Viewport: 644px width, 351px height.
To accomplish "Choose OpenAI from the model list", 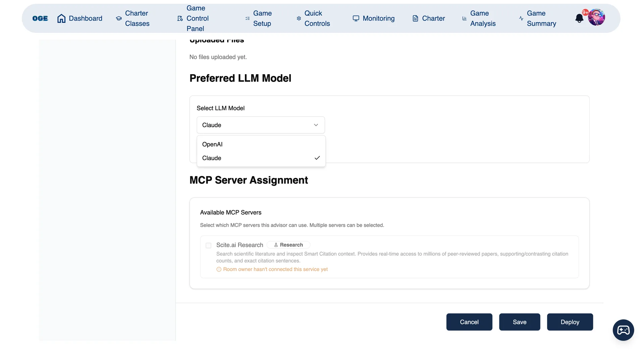I will point(261,144).
